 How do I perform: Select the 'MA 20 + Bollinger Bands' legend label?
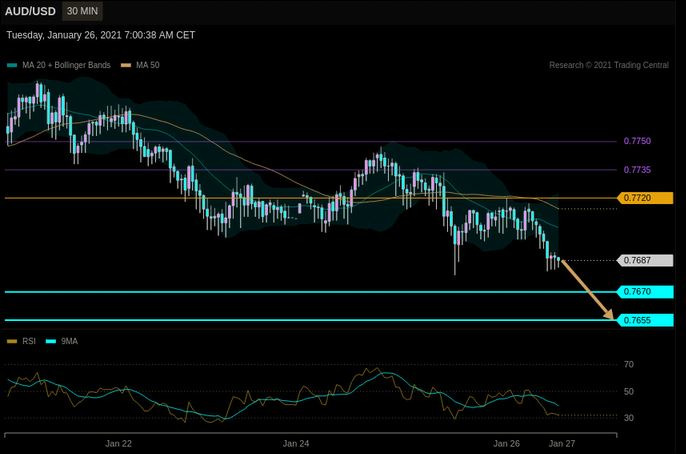point(66,65)
